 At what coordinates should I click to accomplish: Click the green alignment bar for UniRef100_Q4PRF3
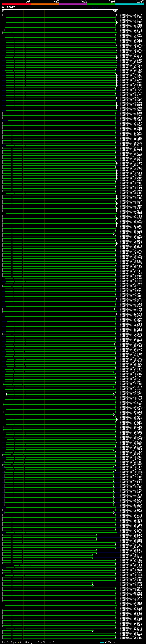pos(59,271)
